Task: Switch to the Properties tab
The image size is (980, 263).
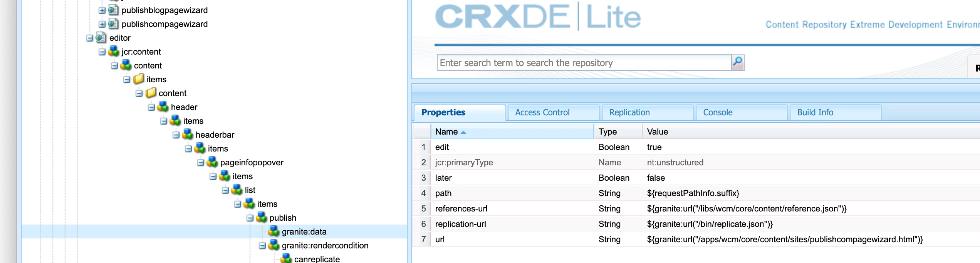Action: pyautogui.click(x=460, y=112)
